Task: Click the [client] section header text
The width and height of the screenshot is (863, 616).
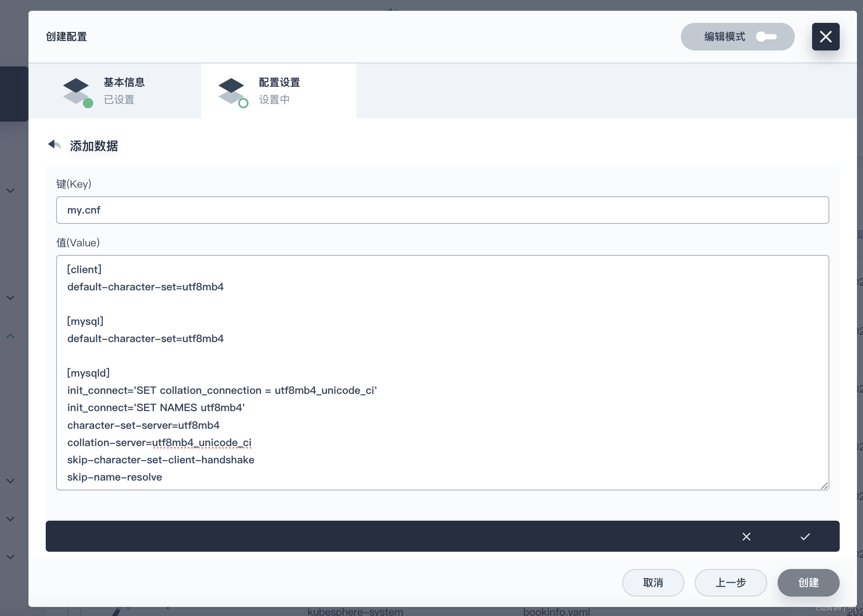Action: pos(84,270)
